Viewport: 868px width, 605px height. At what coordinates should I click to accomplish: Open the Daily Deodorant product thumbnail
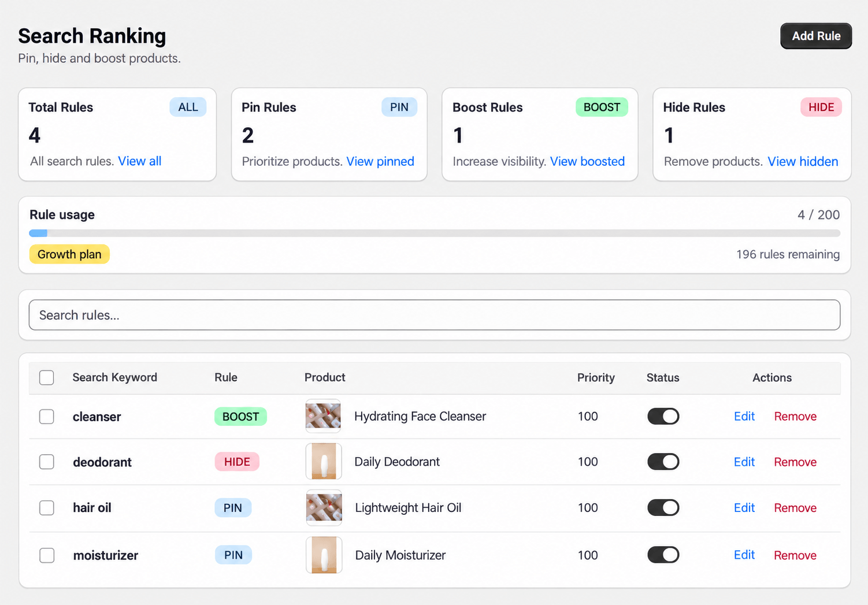point(324,462)
